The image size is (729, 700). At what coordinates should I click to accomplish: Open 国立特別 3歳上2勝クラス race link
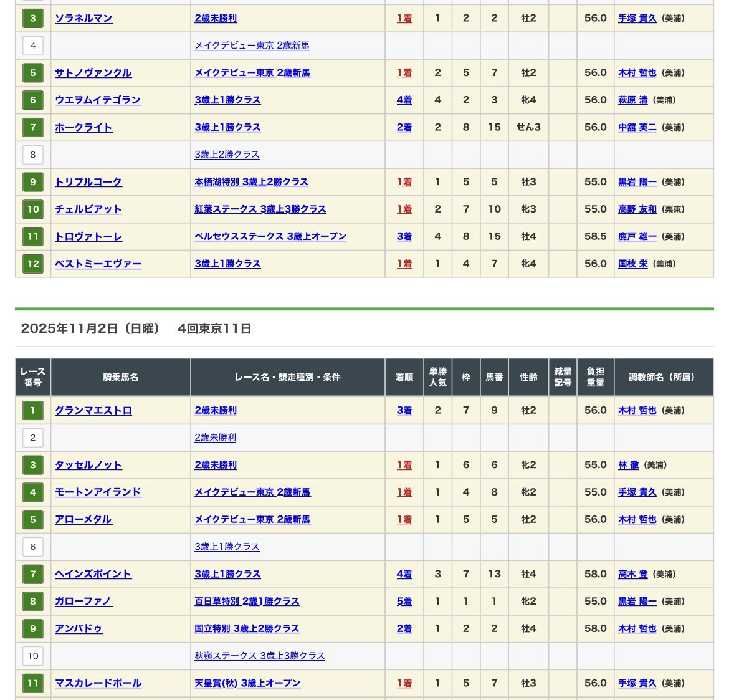click(247, 628)
